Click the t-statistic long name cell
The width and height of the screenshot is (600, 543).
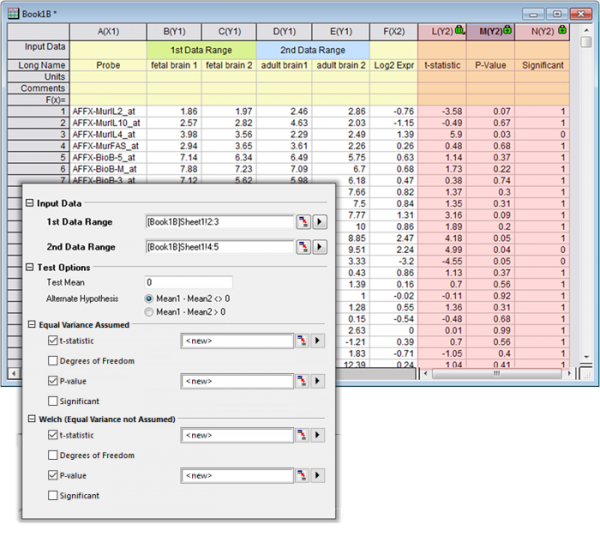442,65
